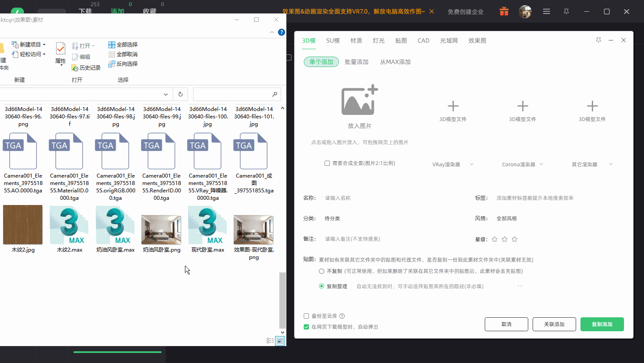Collapse the Explorer ribbon chevron

[x=272, y=32]
